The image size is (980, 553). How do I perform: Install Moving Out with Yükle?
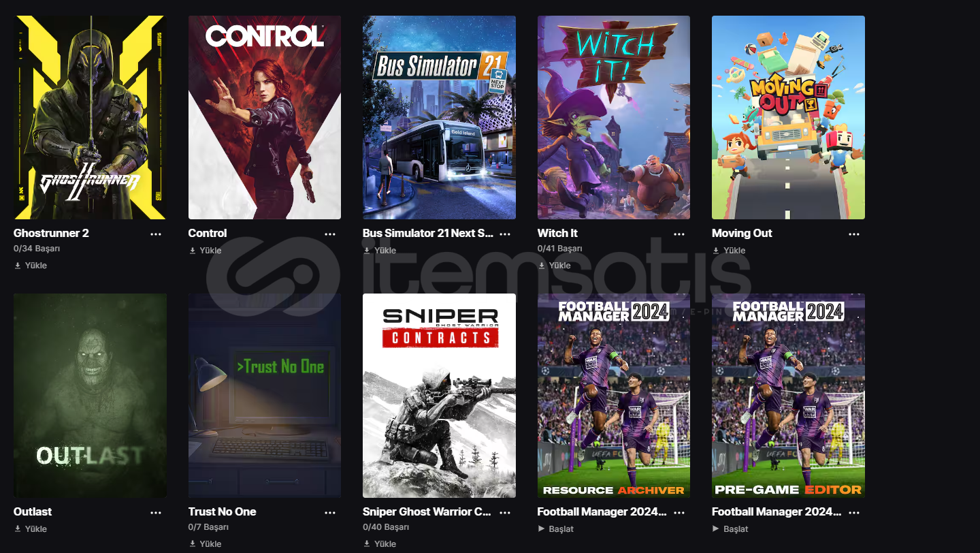click(729, 251)
